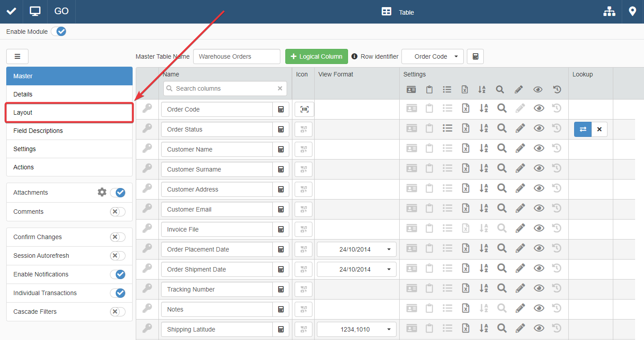The width and height of the screenshot is (644, 340).
Task: Enable the Comments toggle
Action: click(117, 212)
